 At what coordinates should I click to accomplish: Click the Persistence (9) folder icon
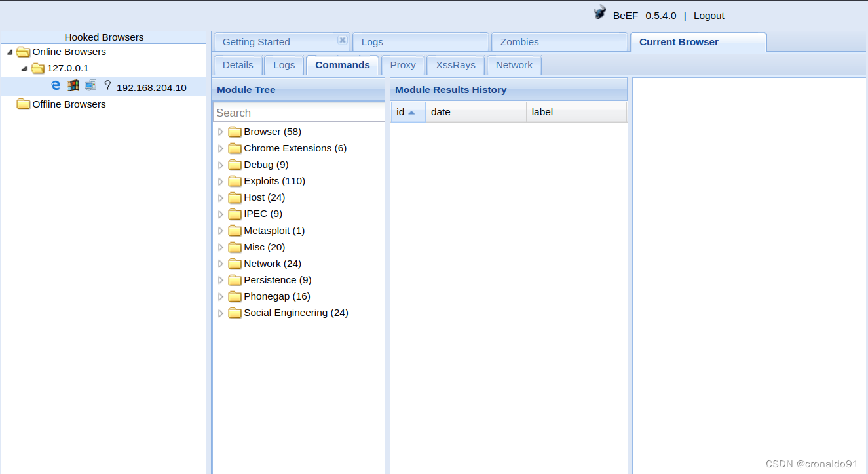[235, 280]
